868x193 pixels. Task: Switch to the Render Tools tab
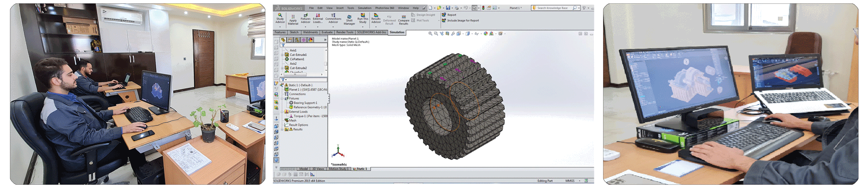tap(345, 32)
